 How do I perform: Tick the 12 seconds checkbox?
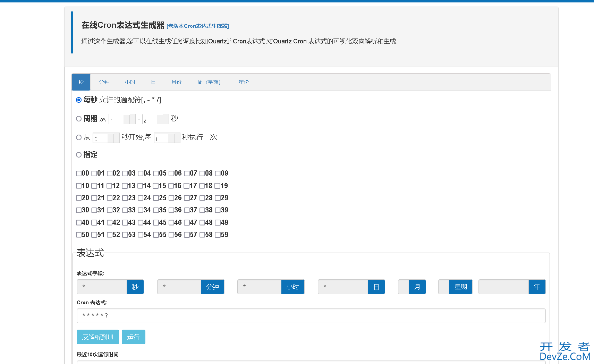(x=109, y=186)
